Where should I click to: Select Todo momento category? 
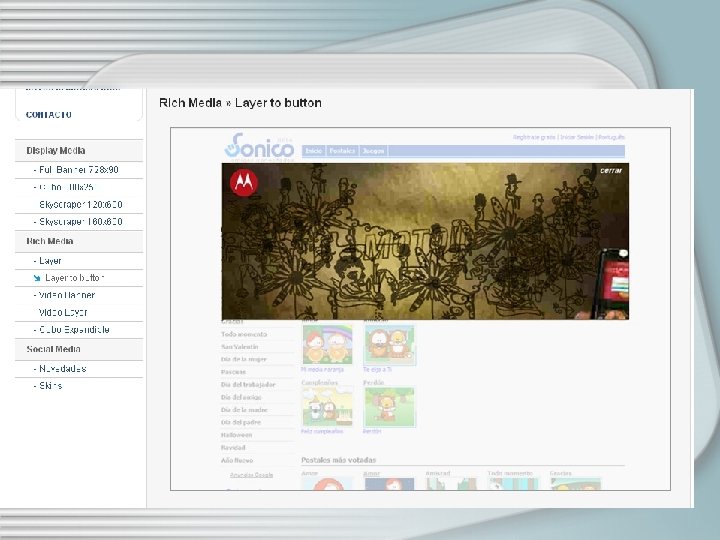tap(244, 334)
